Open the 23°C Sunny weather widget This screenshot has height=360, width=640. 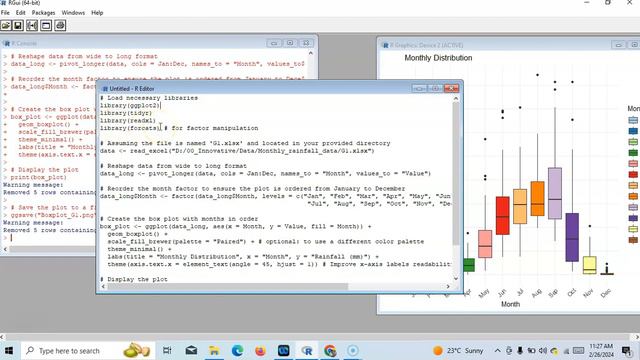pyautogui.click(x=458, y=351)
